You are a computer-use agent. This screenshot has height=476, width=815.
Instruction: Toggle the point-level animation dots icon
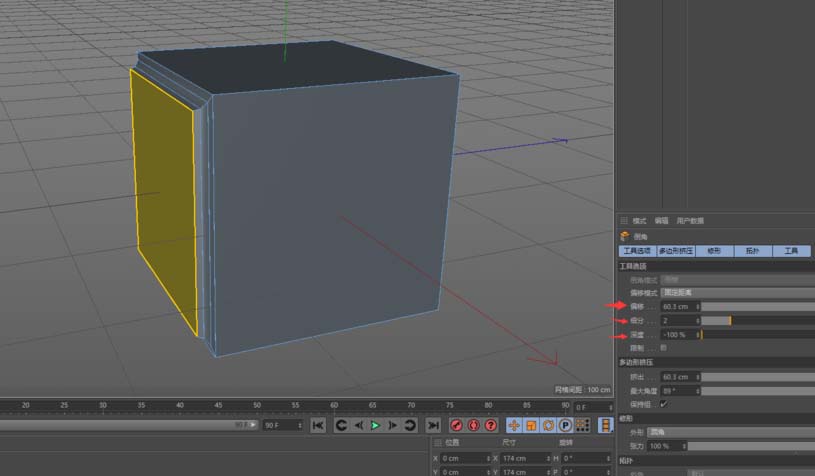click(x=582, y=425)
